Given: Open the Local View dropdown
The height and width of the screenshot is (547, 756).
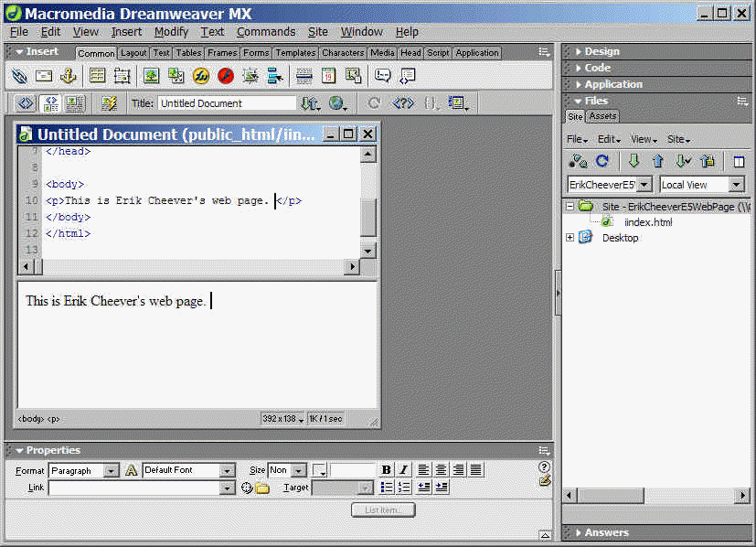Looking at the screenshot, I should coord(736,185).
